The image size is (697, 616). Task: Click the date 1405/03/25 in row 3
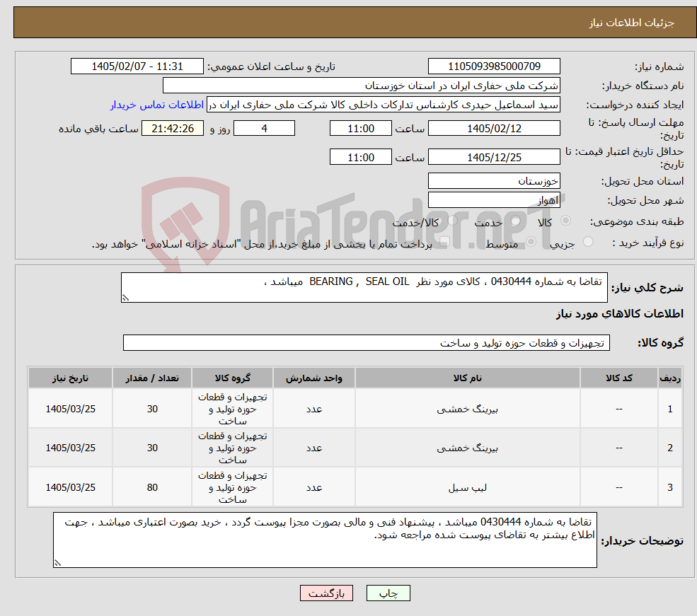click(70, 487)
